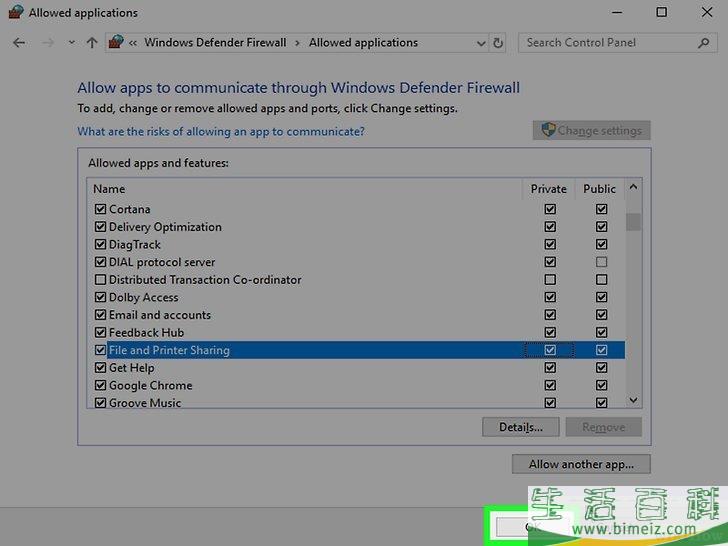The width and height of the screenshot is (728, 546).
Task: Click the shield Change settings button
Action: [x=591, y=131]
